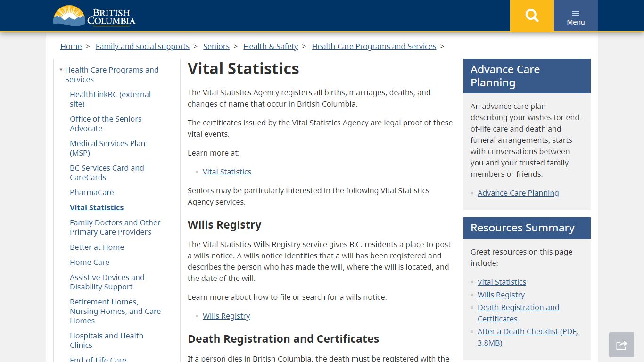The image size is (644, 362).
Task: Follow Vital Statistics link under Learn more
Action: point(227,172)
